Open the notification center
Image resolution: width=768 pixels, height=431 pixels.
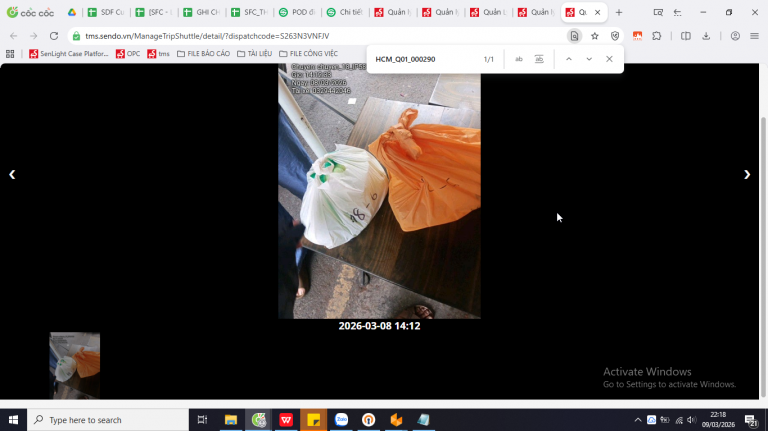tap(751, 420)
